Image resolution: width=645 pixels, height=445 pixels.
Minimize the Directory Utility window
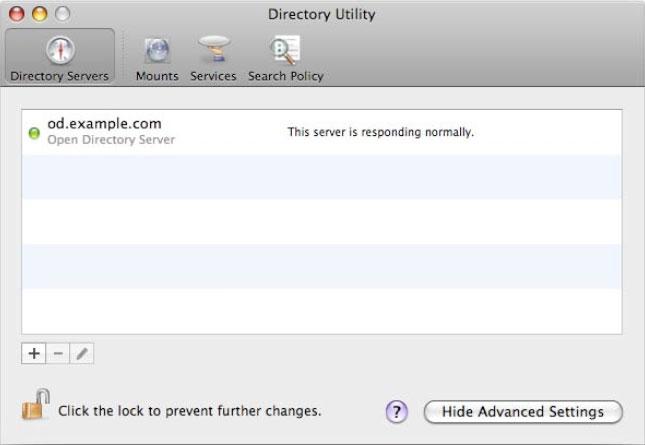(x=39, y=14)
